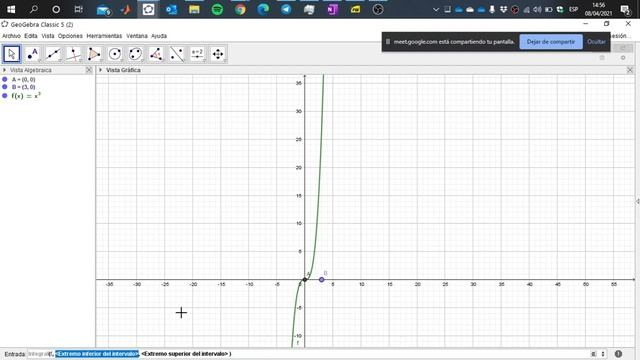Click Extremo superior del intervalo placeholder
The height and width of the screenshot is (360, 640).
pyautogui.click(x=184, y=354)
